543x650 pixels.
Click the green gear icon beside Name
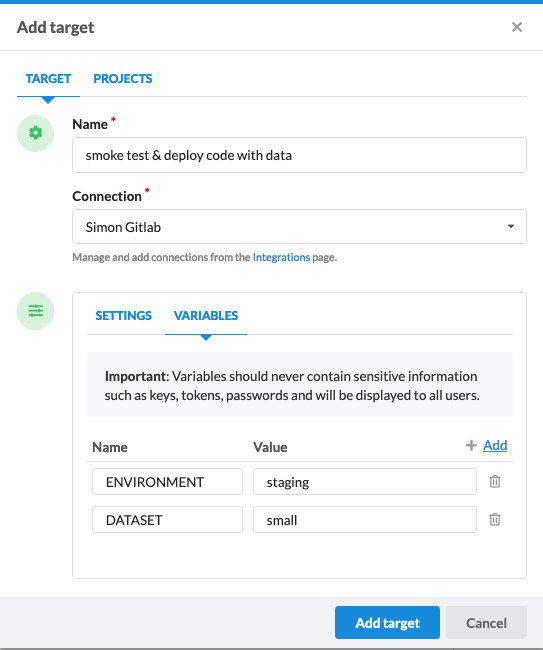pyautogui.click(x=36, y=133)
